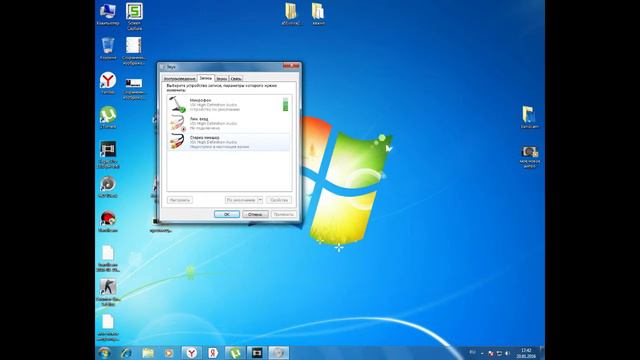The height and width of the screenshot is (360, 640).
Task: Open Windows Explorer from the taskbar
Action: pos(147,353)
